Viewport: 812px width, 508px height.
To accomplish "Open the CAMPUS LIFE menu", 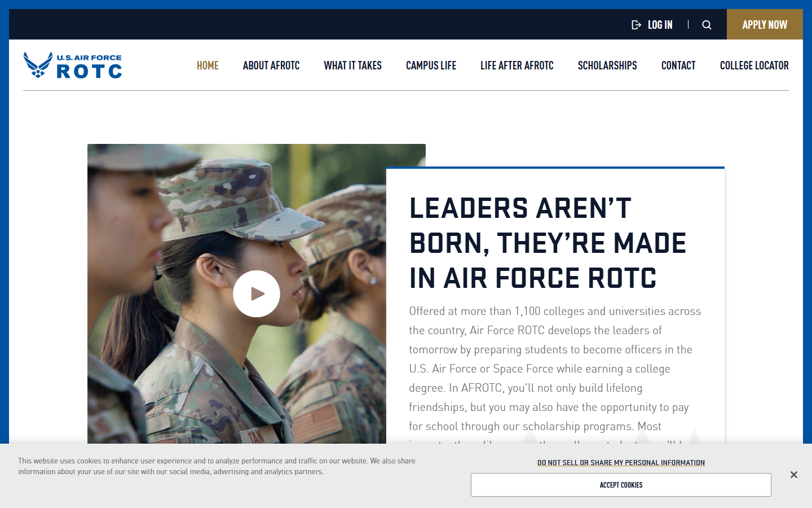I will coord(431,65).
